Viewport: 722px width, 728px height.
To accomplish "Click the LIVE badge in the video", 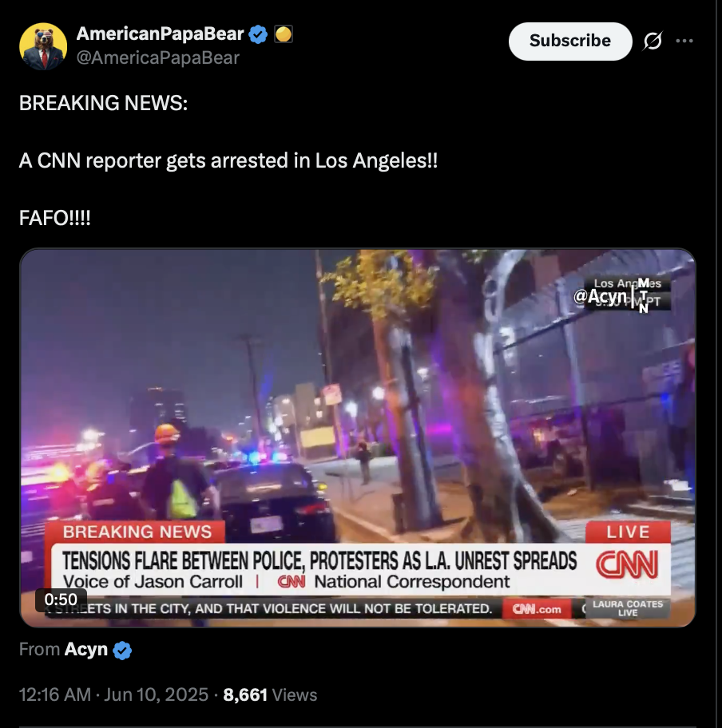I will click(x=628, y=532).
